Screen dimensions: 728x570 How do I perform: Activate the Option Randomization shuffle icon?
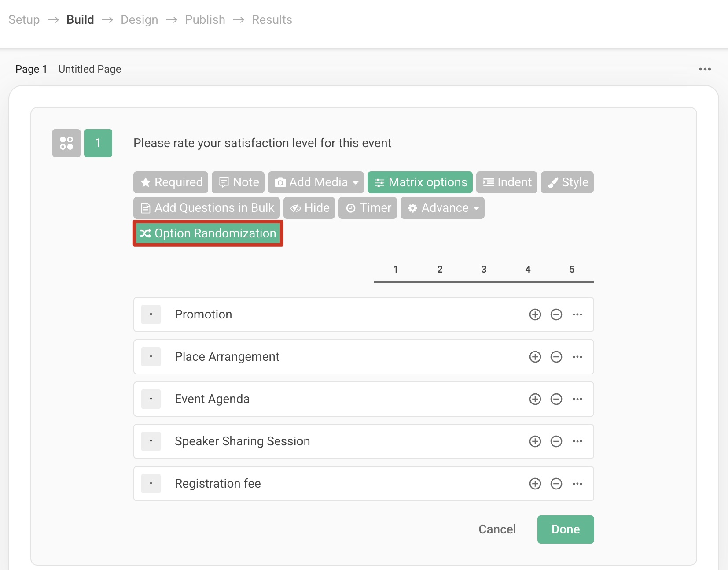[145, 233]
